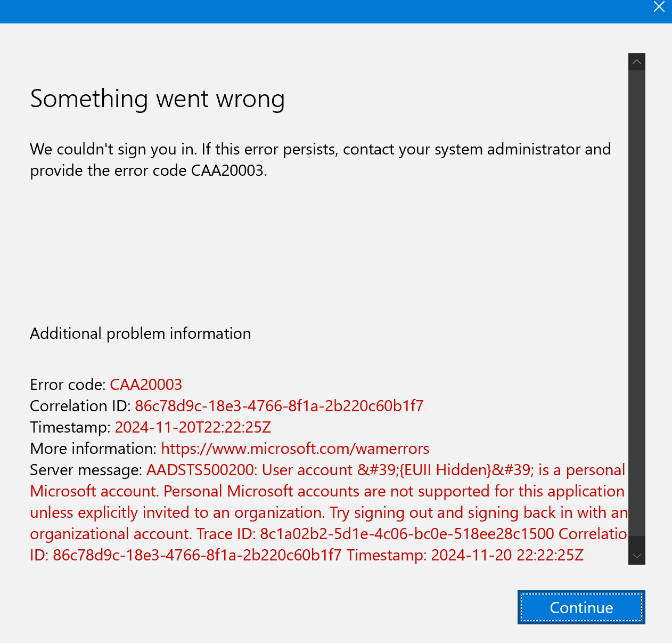Screen dimensions: 672x643
Task: Click the vertical scrollbar thumb
Action: pos(637,303)
